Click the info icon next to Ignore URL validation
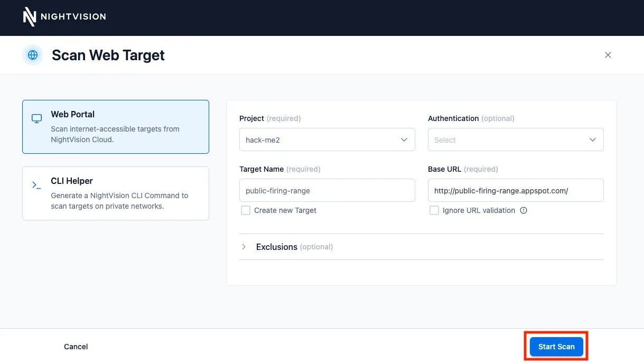The height and width of the screenshot is (363, 644). coord(524,210)
